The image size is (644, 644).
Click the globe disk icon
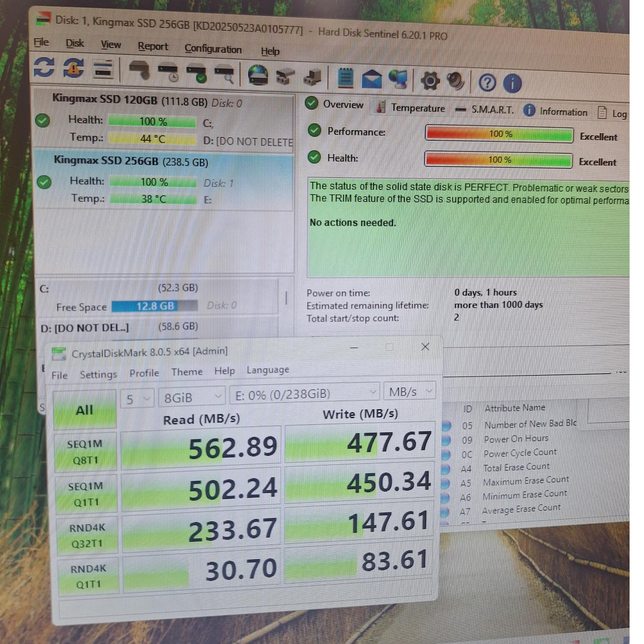point(258,75)
